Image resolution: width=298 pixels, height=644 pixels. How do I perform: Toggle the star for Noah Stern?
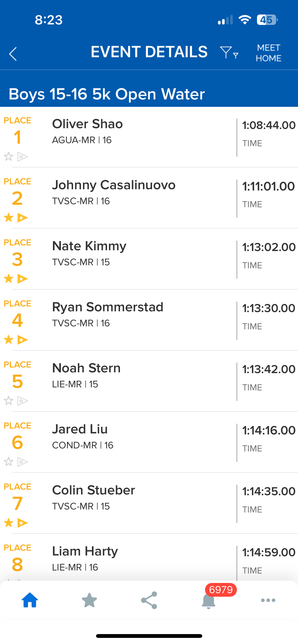(x=9, y=401)
